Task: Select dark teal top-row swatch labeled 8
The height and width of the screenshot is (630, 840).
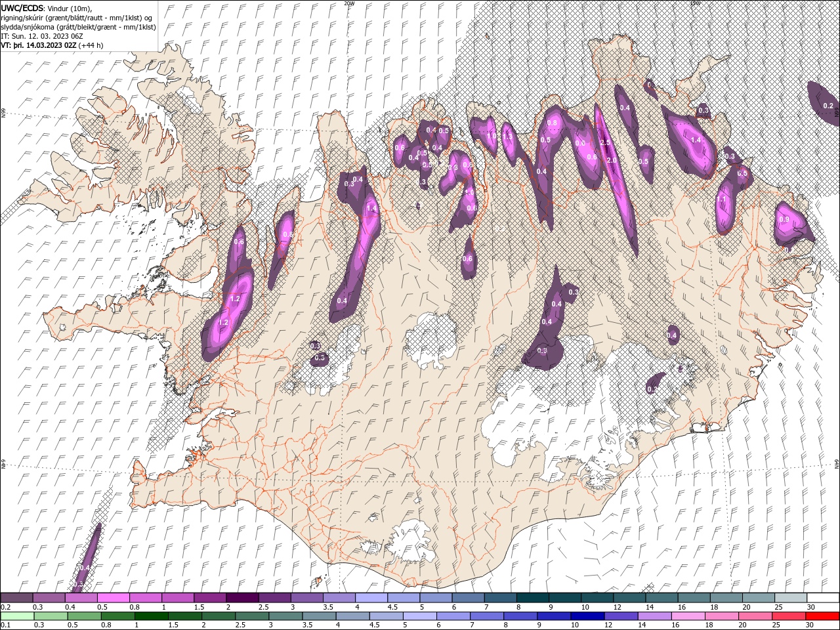Action: pos(532,598)
